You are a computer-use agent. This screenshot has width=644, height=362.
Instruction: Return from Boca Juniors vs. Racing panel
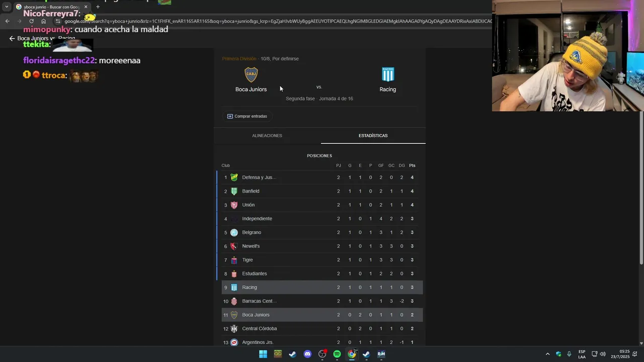point(12,38)
